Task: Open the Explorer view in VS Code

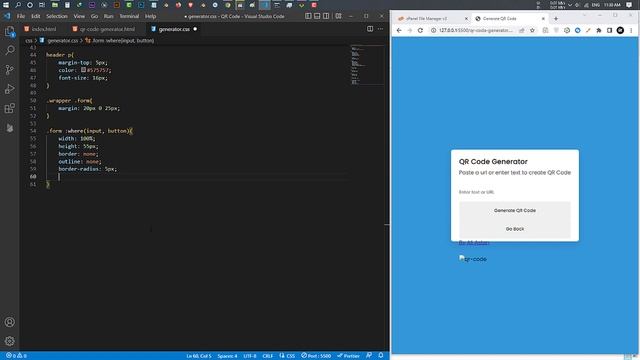Action: pyautogui.click(x=9, y=31)
